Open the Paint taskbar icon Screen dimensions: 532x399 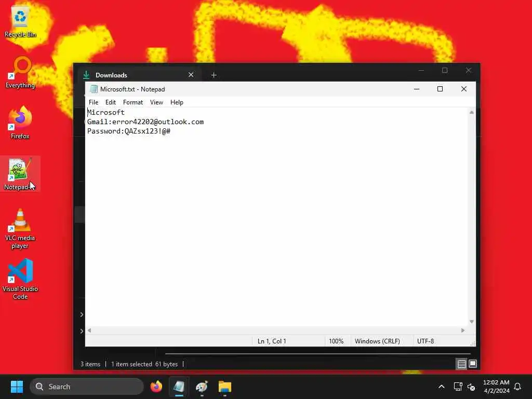[x=202, y=387]
